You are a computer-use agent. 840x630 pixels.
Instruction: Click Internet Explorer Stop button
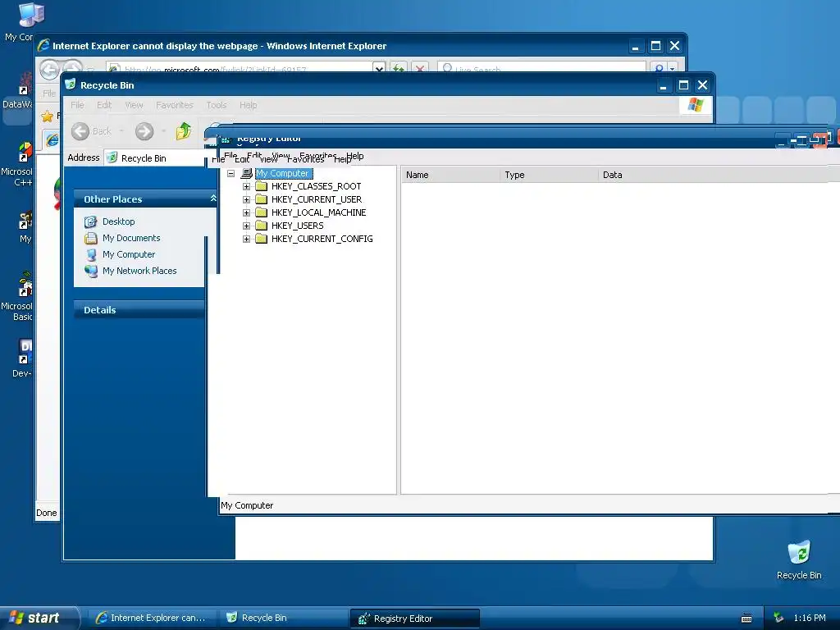[420, 68]
